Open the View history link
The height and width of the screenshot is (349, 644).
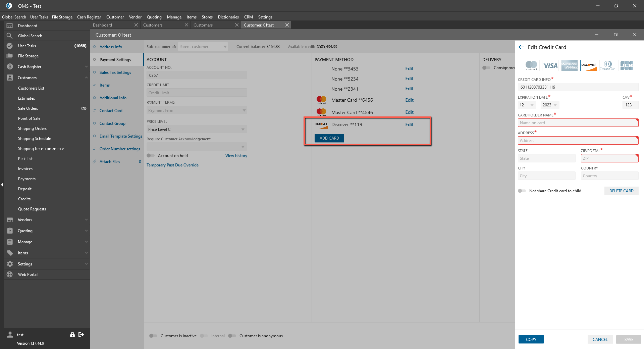pos(236,156)
